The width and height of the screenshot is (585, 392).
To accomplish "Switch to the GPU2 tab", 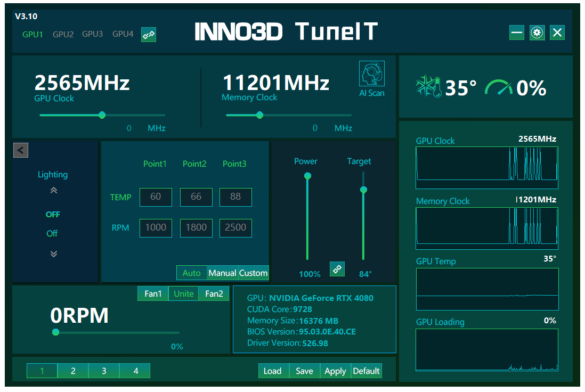I will (63, 34).
